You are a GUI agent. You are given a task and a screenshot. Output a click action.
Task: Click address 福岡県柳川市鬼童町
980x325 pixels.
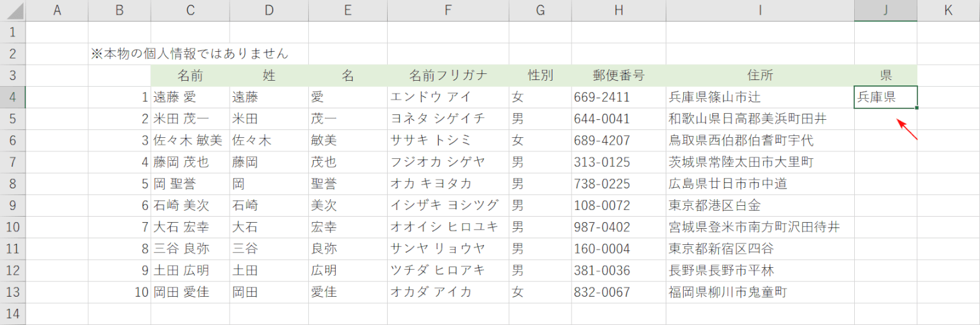pyautogui.click(x=761, y=292)
